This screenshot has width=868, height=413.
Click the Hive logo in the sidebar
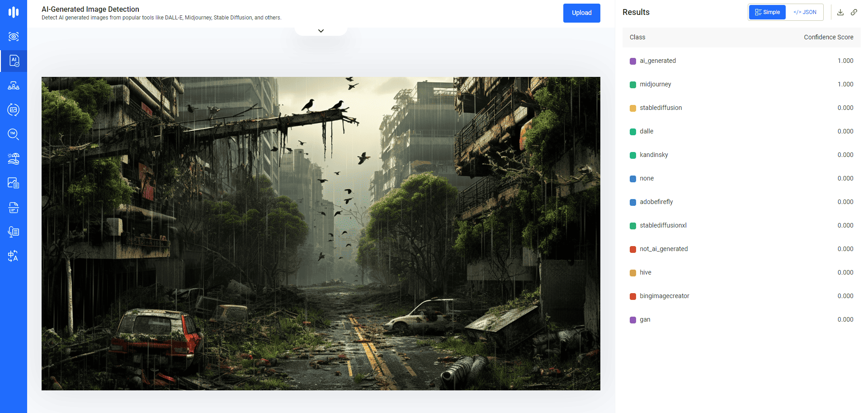point(14,12)
